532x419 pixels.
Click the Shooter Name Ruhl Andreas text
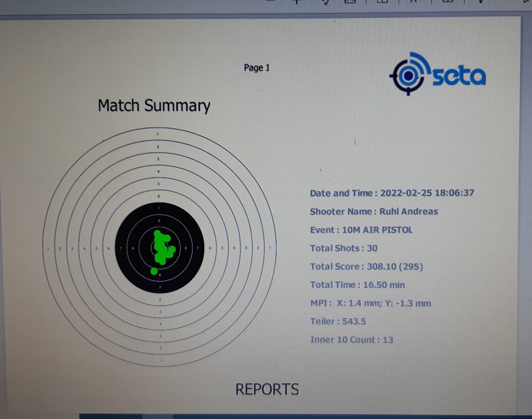coord(374,211)
